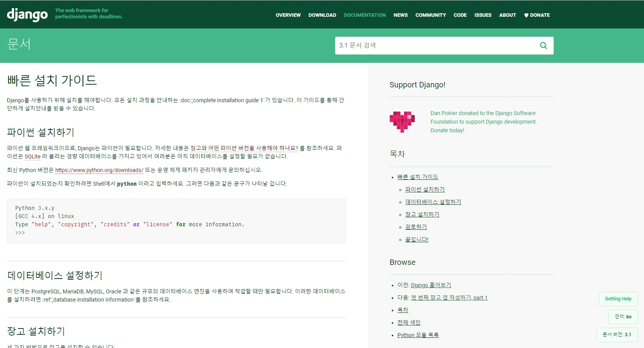Click the 목차 sidebar section heading
Screen dimensions: 644x348
point(397,154)
